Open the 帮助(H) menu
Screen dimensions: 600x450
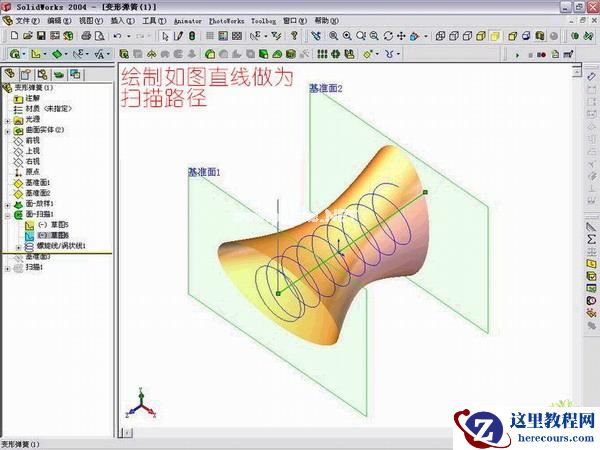tap(326, 21)
